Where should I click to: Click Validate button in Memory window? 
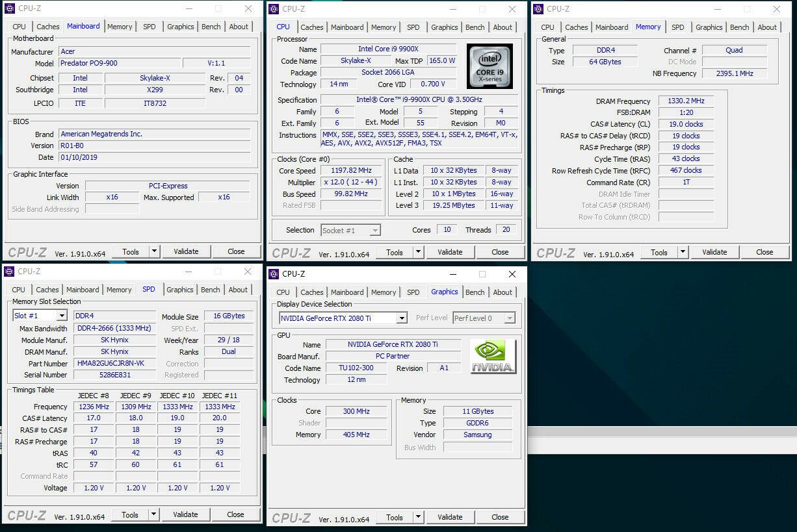click(x=714, y=252)
